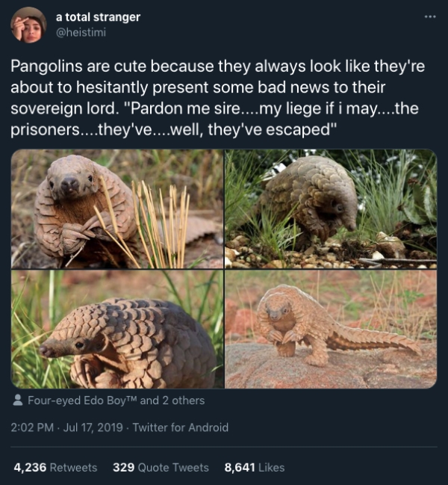Image resolution: width=448 pixels, height=485 pixels.
Task: View the 329 Quote Tweets list
Action: click(x=161, y=467)
